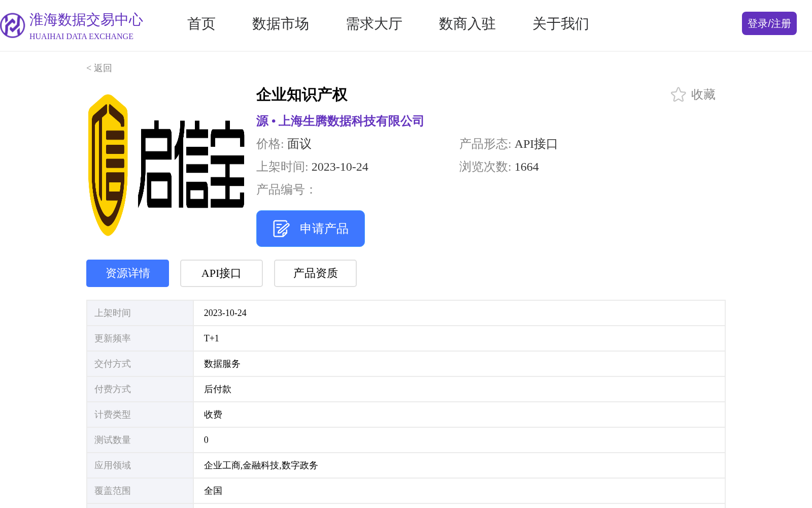Click 浏览次数: 1664 text

[499, 167]
